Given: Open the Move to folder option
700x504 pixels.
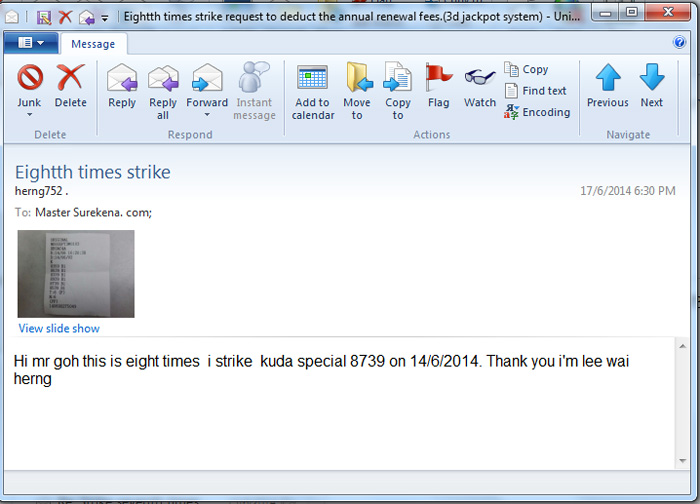Looking at the screenshot, I should coord(357,78).
